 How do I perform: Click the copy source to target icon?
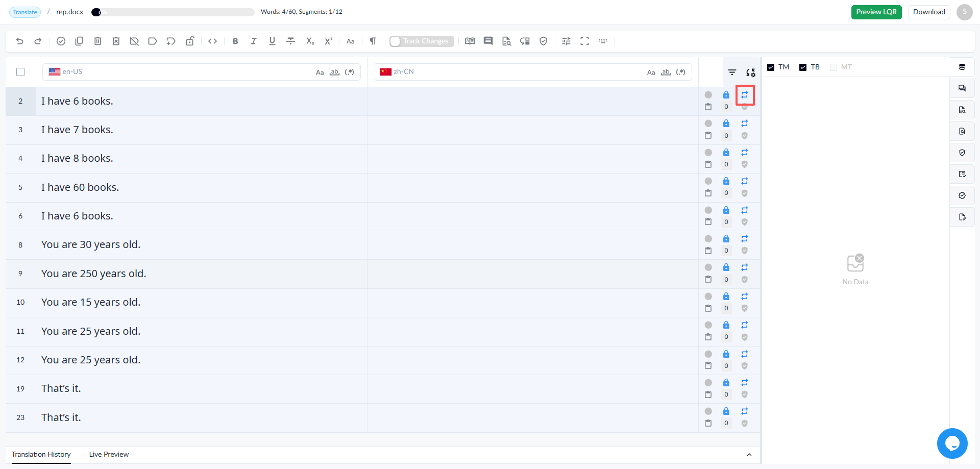[x=79, y=41]
